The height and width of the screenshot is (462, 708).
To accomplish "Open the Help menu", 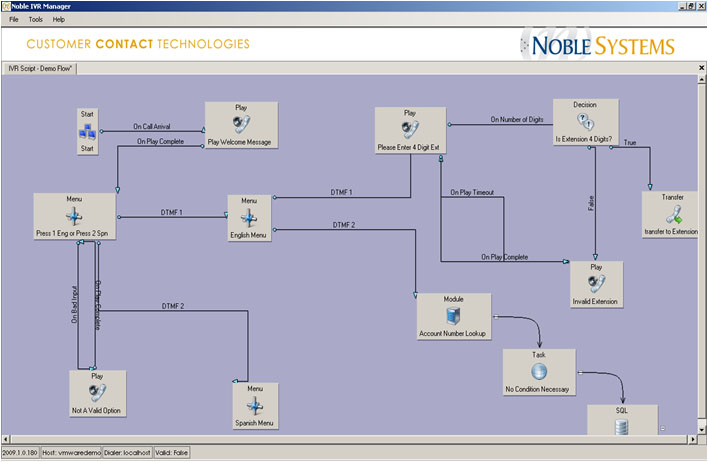I will point(59,19).
